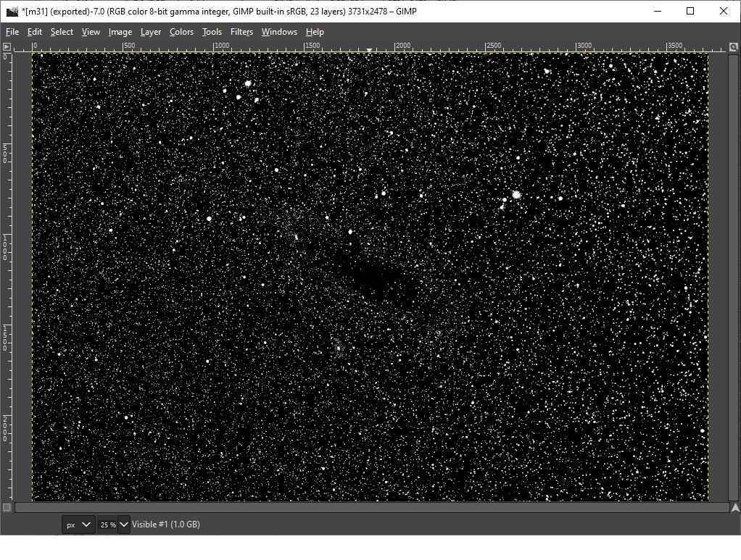
Task: Click the navigate image display icon
Action: click(x=735, y=508)
